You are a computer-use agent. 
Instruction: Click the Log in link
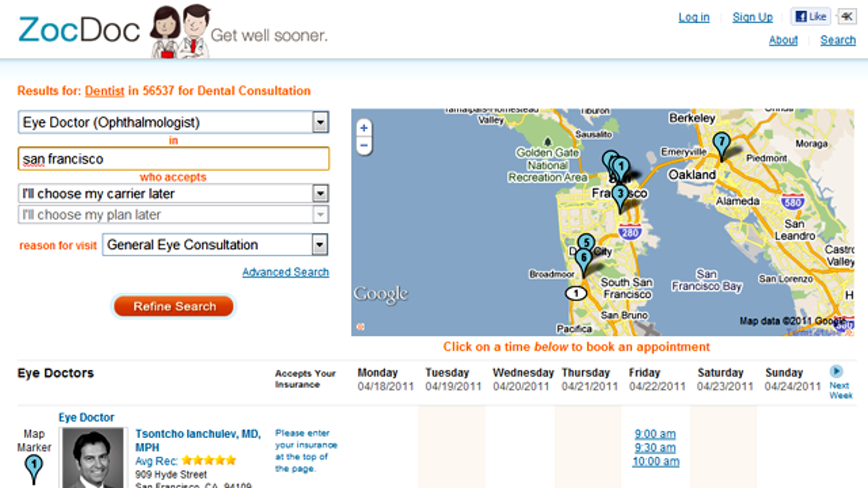[693, 17]
